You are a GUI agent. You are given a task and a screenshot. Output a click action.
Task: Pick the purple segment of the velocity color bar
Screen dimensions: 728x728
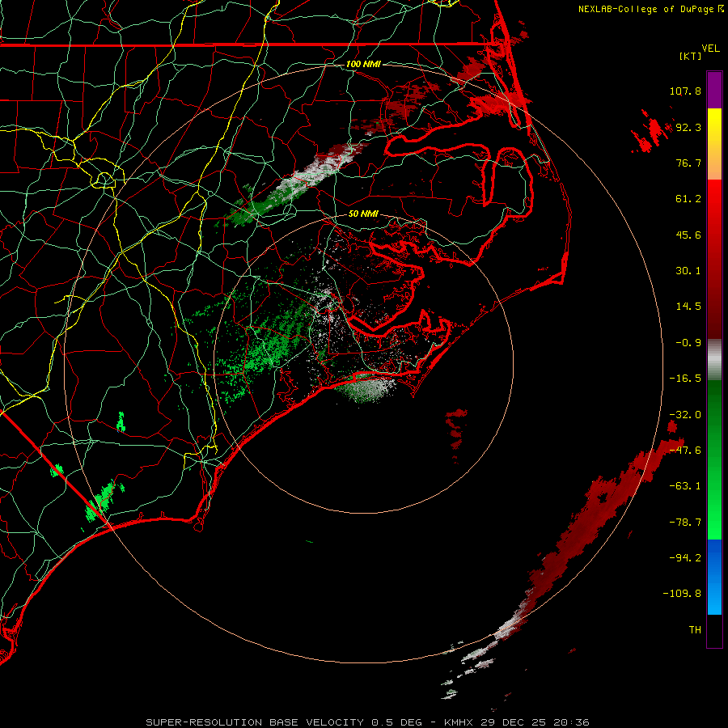pyautogui.click(x=714, y=90)
